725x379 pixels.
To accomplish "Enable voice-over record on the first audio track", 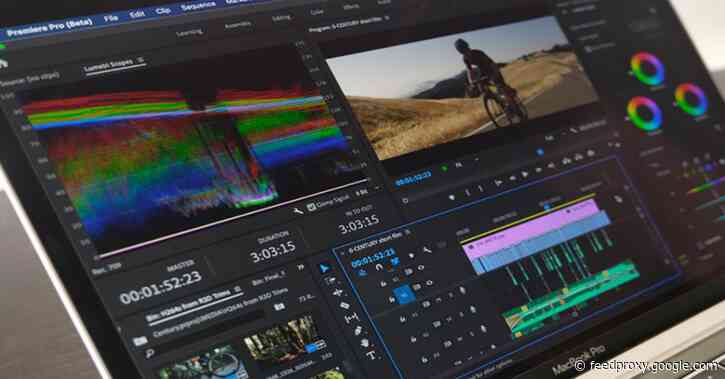I will [462, 290].
